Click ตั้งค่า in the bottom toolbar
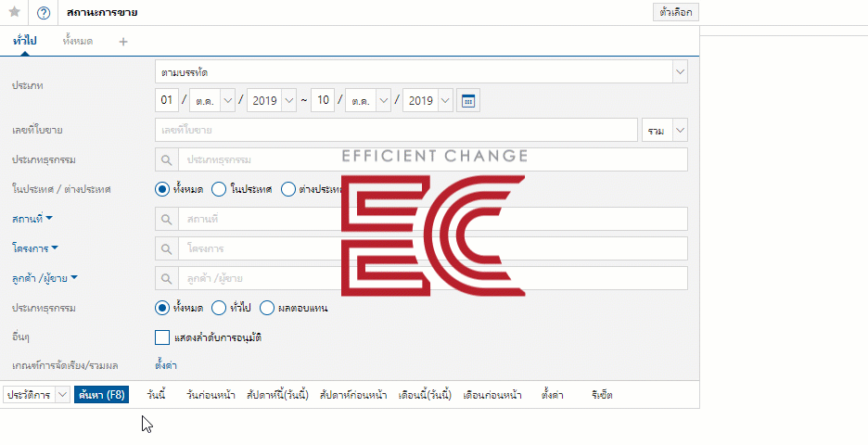Image resolution: width=868 pixels, height=445 pixels. click(553, 395)
